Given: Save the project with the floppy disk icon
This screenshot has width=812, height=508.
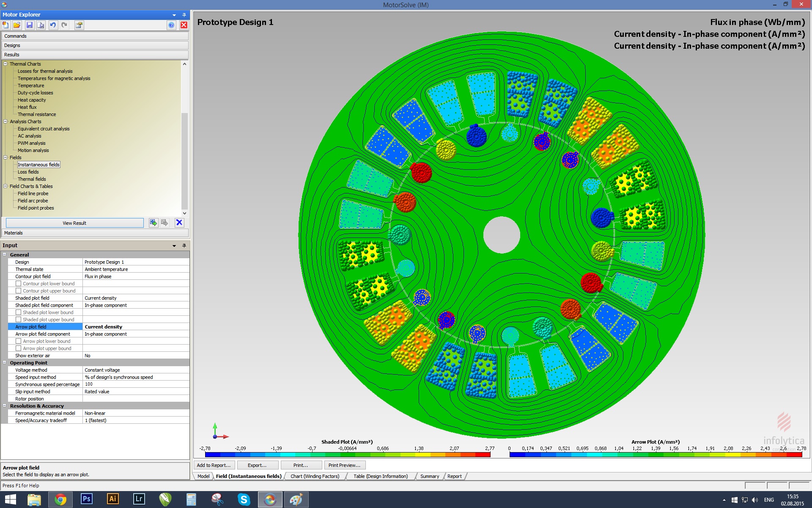Looking at the screenshot, I should pyautogui.click(x=30, y=25).
